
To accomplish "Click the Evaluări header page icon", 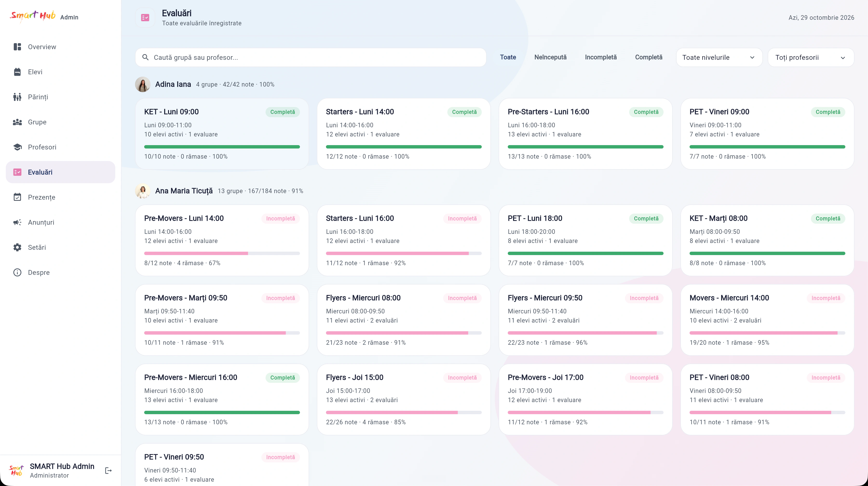I will (x=145, y=18).
